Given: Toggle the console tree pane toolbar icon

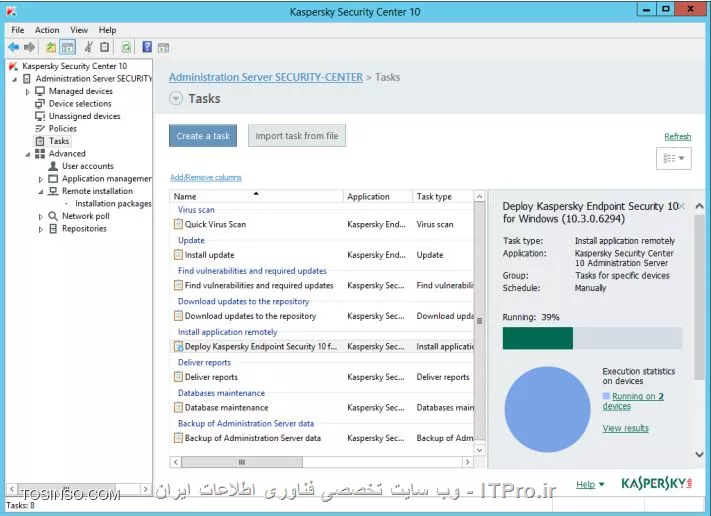Looking at the screenshot, I should click(68, 47).
